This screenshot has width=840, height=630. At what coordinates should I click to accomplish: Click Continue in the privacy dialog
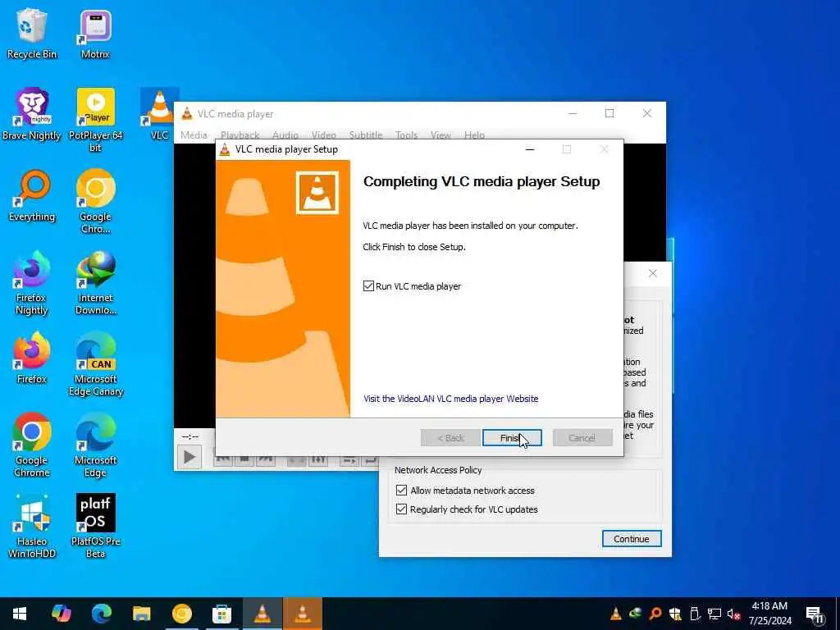[632, 539]
